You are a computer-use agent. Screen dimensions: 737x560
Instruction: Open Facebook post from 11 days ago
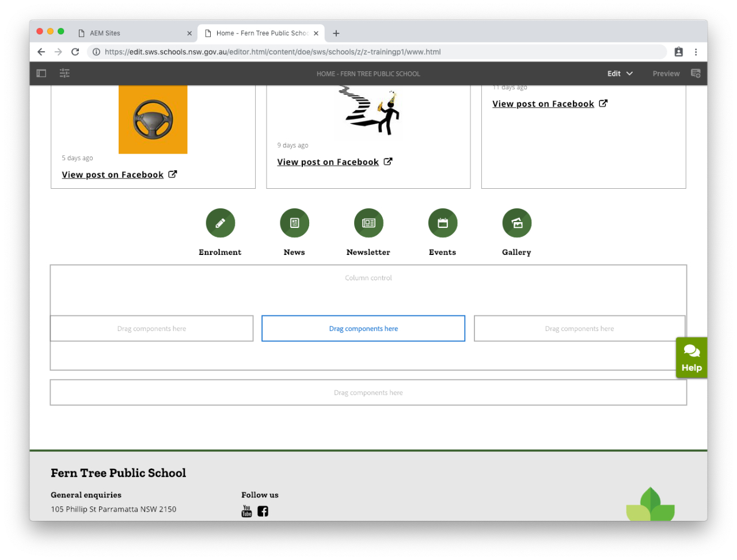[543, 104]
